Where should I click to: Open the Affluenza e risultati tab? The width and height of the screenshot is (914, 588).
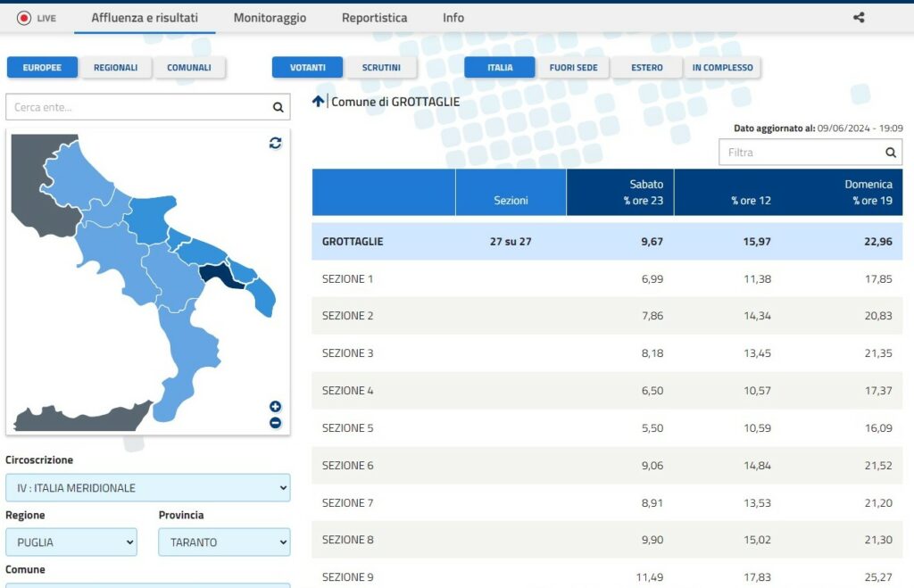(x=145, y=18)
